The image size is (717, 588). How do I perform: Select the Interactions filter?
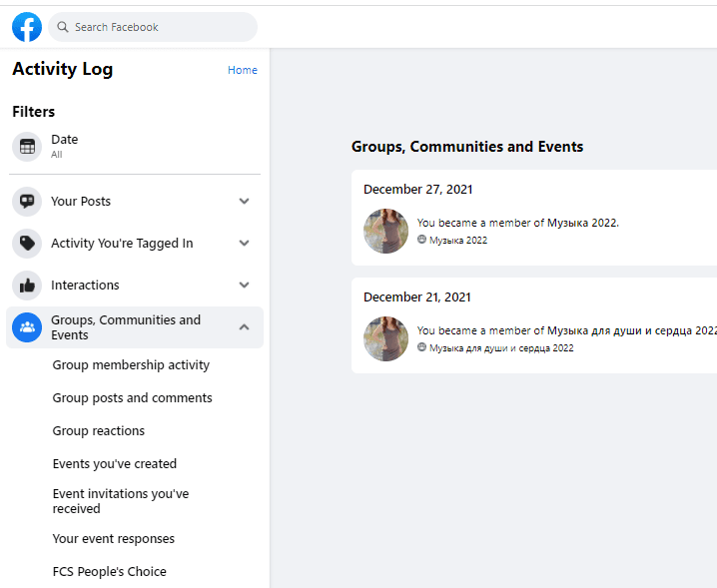[135, 286]
